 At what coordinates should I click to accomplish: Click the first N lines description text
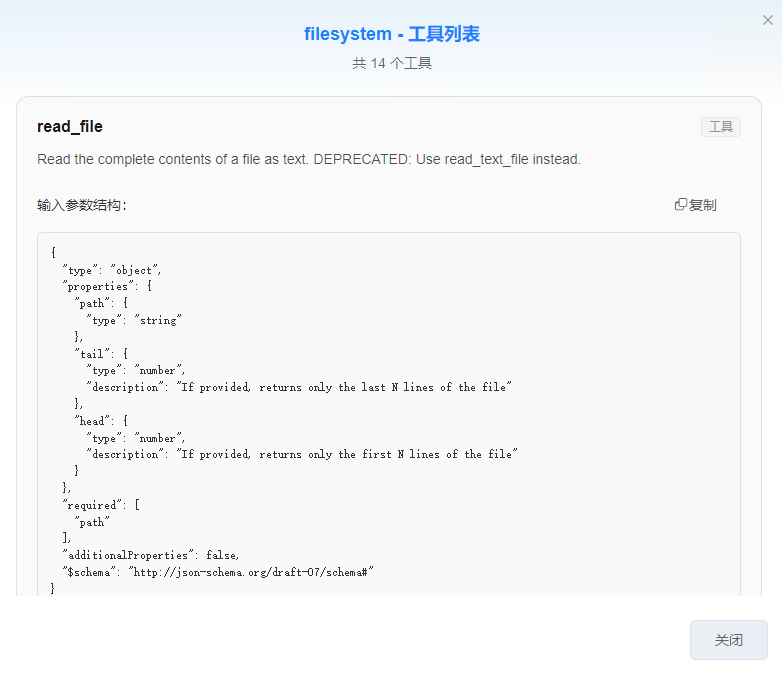(348, 454)
